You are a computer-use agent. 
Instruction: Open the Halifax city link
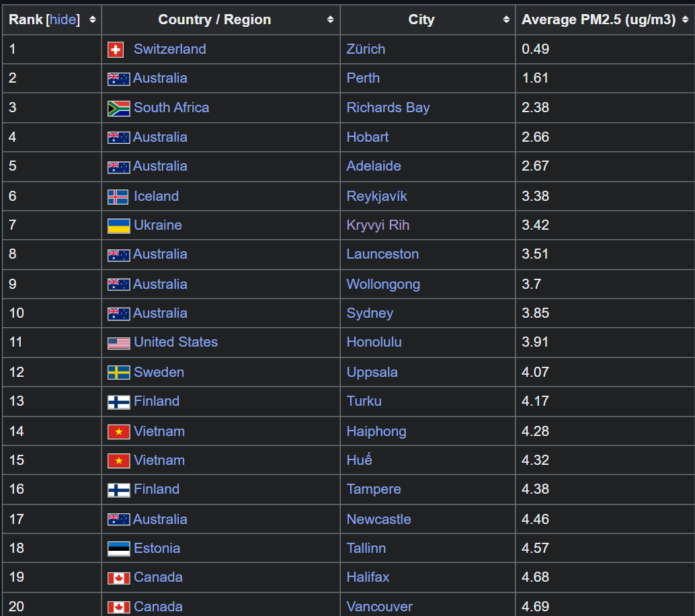point(368,577)
